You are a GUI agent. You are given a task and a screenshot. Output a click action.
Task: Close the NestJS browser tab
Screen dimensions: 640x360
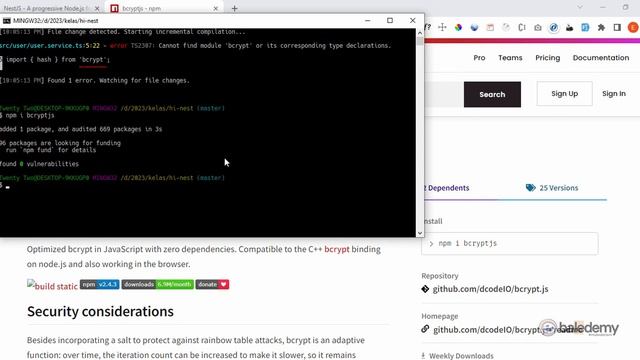click(97, 8)
